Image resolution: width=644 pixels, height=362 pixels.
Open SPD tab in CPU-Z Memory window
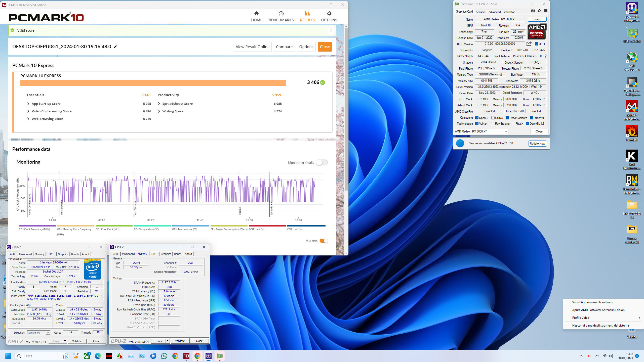pos(154,254)
